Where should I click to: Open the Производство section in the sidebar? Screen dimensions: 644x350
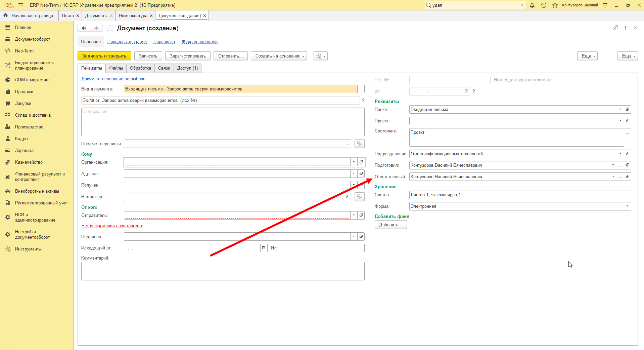click(x=29, y=127)
